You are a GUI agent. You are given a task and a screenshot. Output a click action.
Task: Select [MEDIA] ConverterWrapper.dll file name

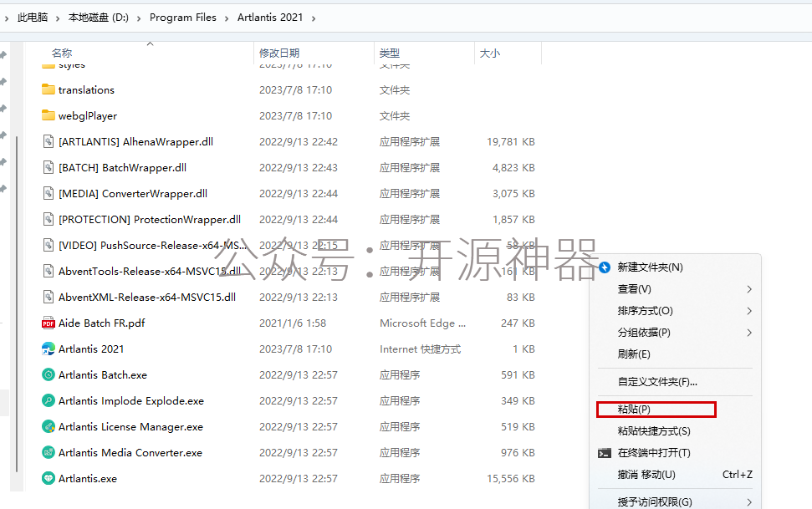point(133,194)
